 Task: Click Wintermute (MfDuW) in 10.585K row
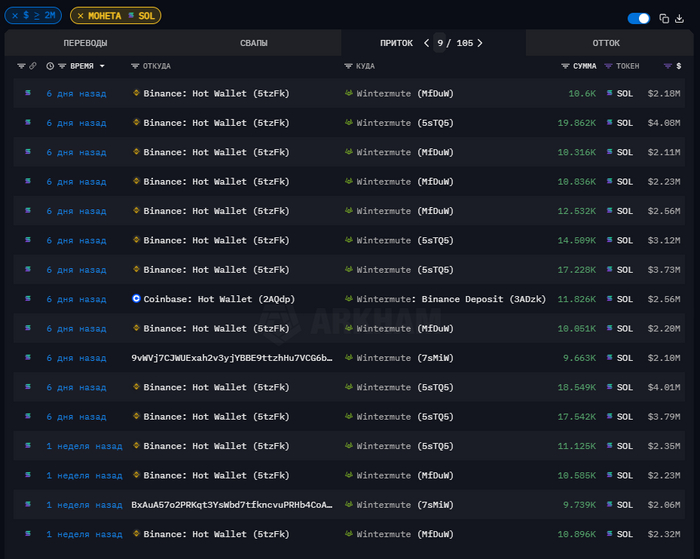(x=405, y=476)
